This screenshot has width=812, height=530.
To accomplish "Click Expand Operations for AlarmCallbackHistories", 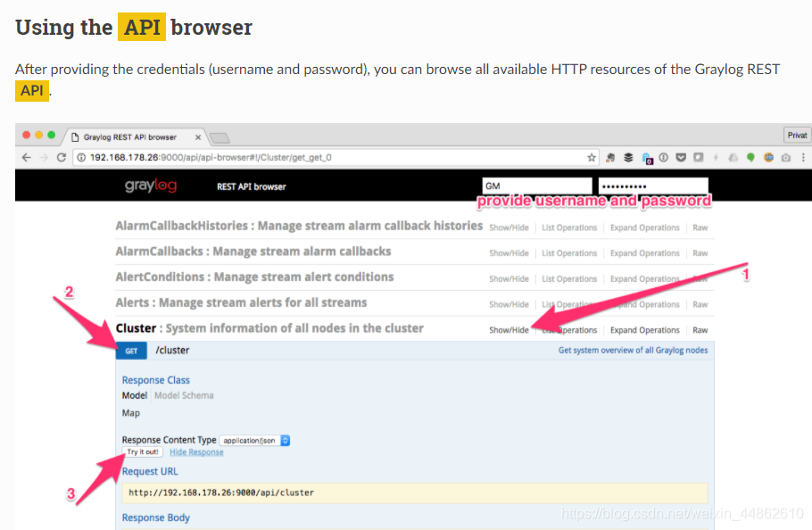I will pos(645,228).
